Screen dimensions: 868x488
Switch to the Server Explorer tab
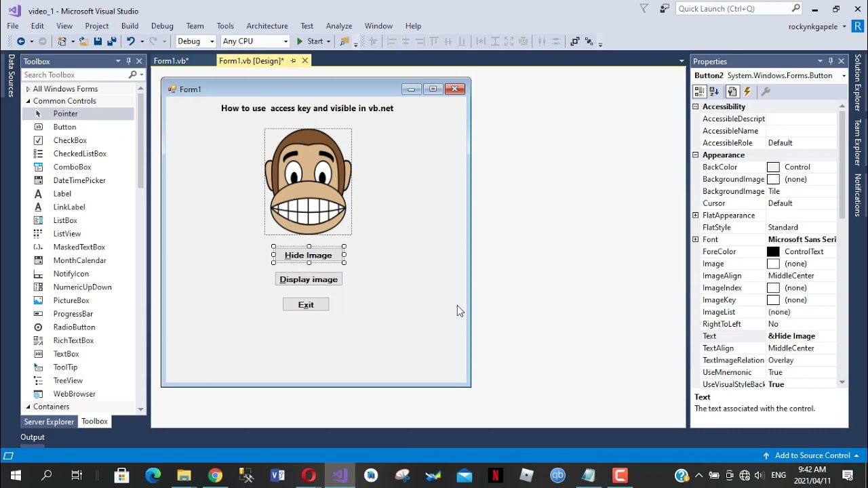click(x=49, y=422)
